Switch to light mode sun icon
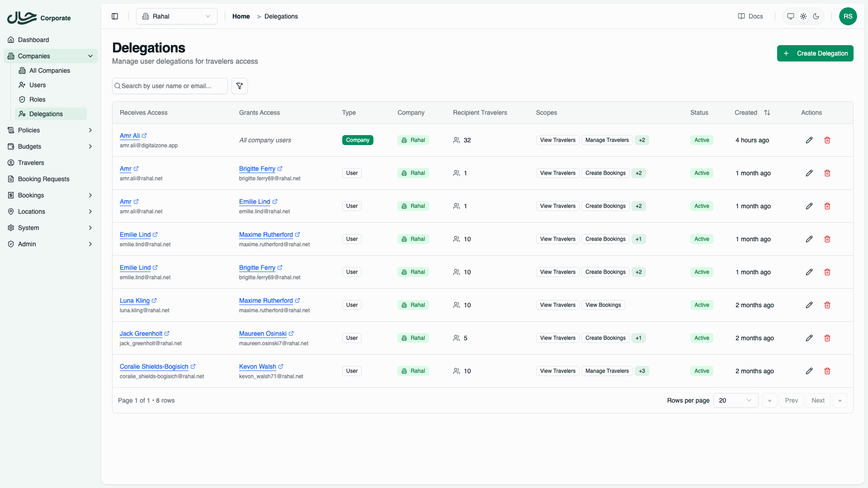The height and width of the screenshot is (488, 868). pyautogui.click(x=803, y=16)
